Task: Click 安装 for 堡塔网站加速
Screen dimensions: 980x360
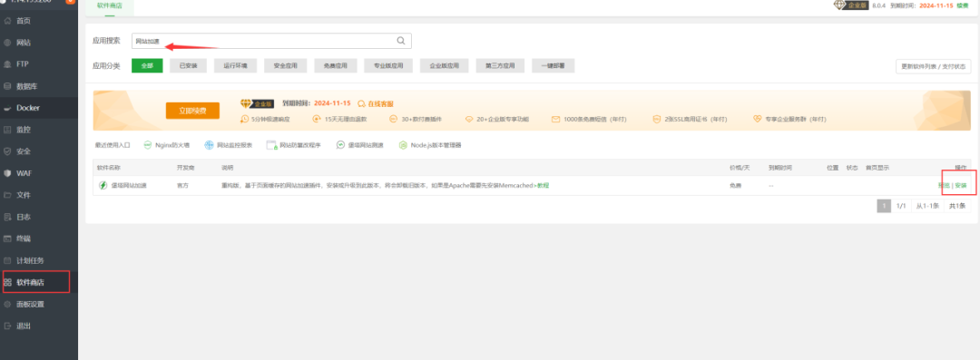Action: [x=961, y=186]
